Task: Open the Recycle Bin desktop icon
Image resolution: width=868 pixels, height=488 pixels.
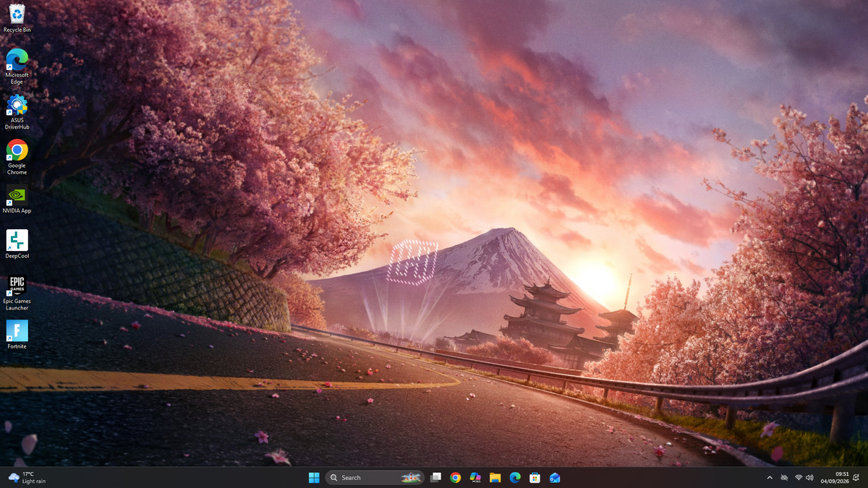Action: pos(17,18)
